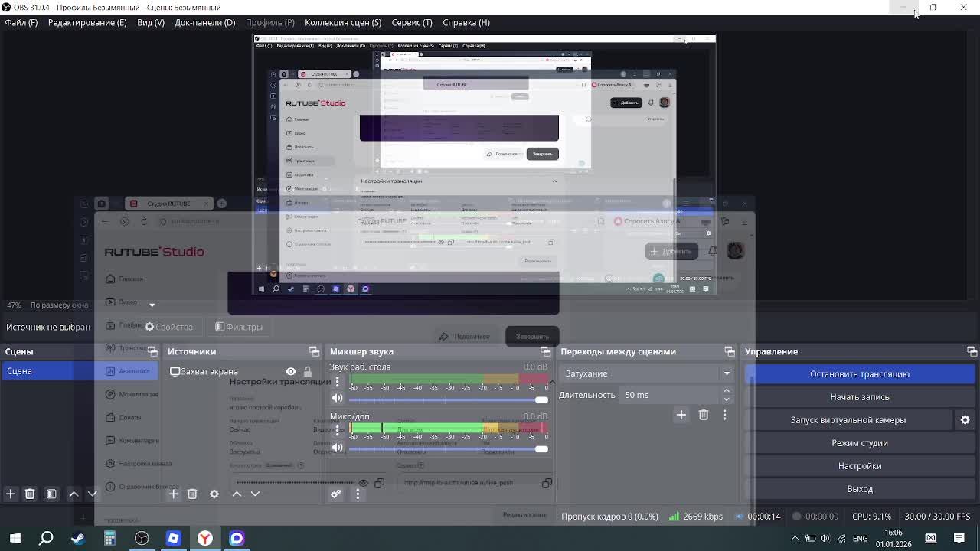Click Пропуск кадров 0 (0.0%) status text
This screenshot has height=551, width=980.
[609, 517]
